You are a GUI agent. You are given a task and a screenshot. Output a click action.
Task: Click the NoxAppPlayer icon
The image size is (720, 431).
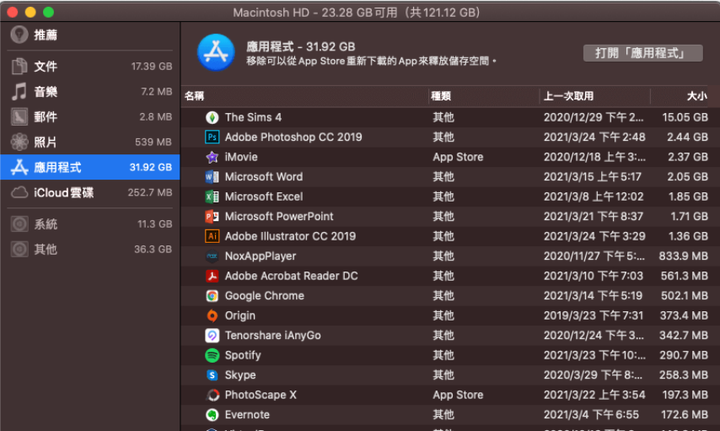click(x=212, y=256)
